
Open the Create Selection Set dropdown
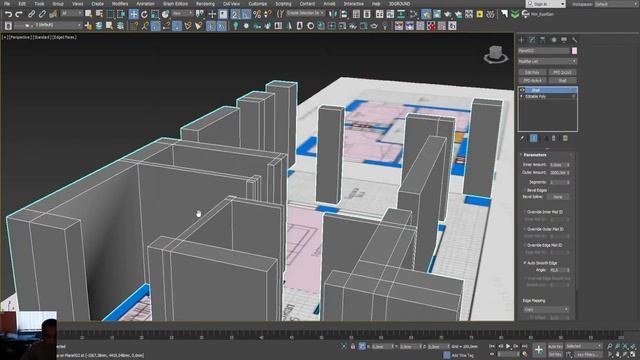tap(305, 13)
